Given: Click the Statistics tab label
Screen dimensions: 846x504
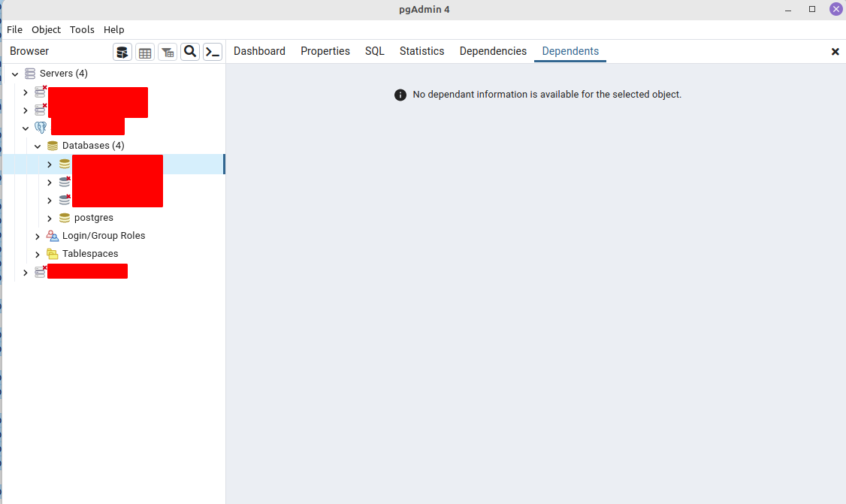Looking at the screenshot, I should tap(421, 50).
